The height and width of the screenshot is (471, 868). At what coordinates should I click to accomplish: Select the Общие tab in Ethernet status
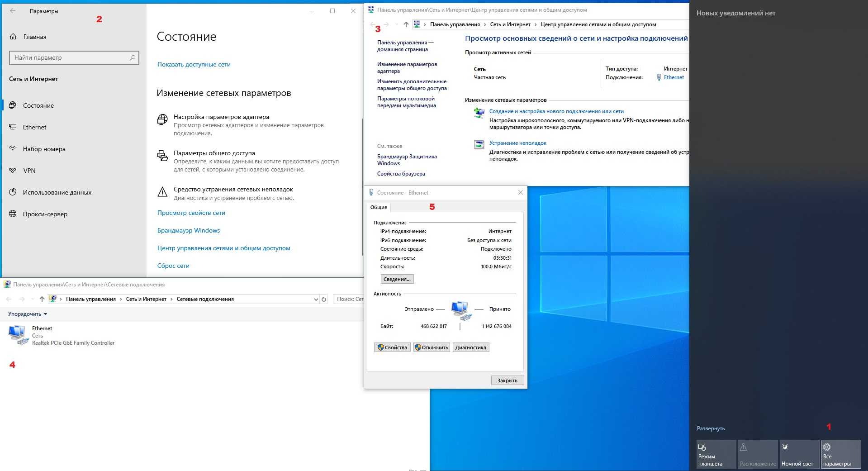pyautogui.click(x=379, y=207)
